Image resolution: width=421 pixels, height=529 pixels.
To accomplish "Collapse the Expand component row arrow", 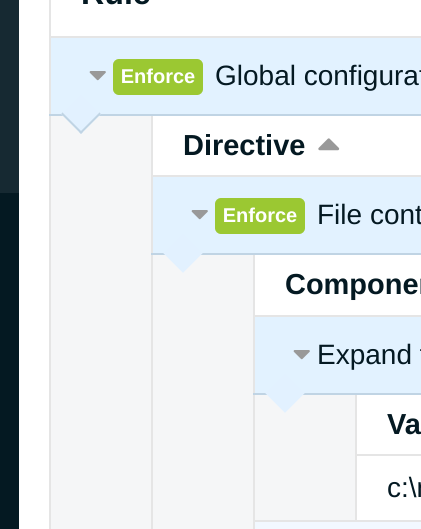I will tap(302, 354).
